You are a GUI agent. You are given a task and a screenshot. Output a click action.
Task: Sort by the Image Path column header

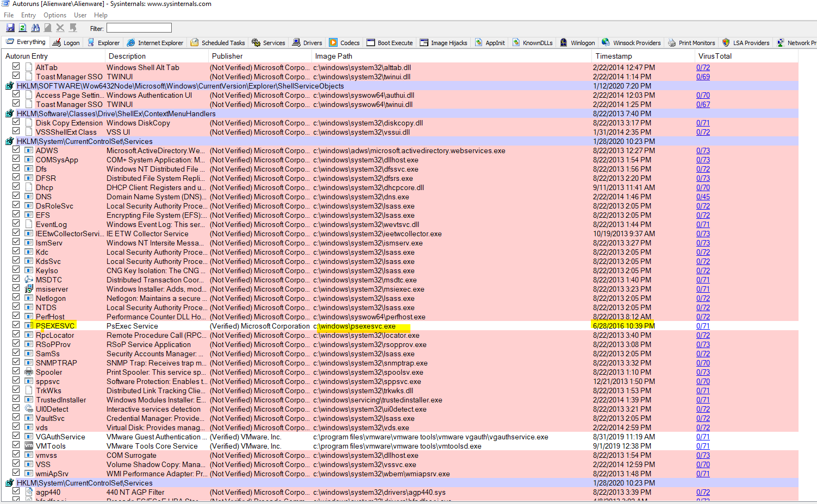[451, 56]
